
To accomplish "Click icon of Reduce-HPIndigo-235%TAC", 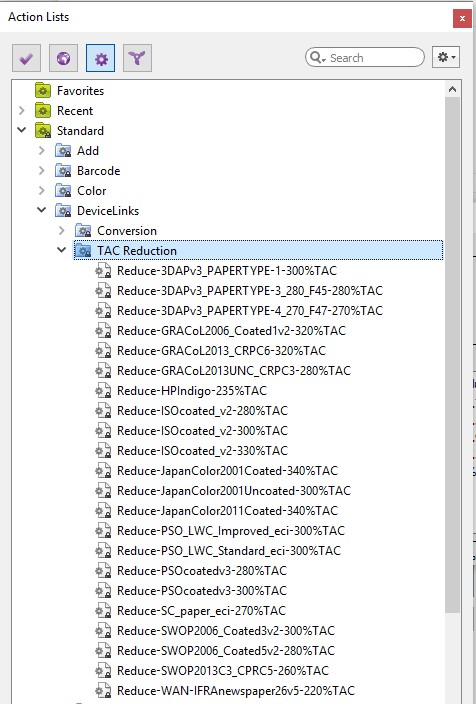I will 103,391.
